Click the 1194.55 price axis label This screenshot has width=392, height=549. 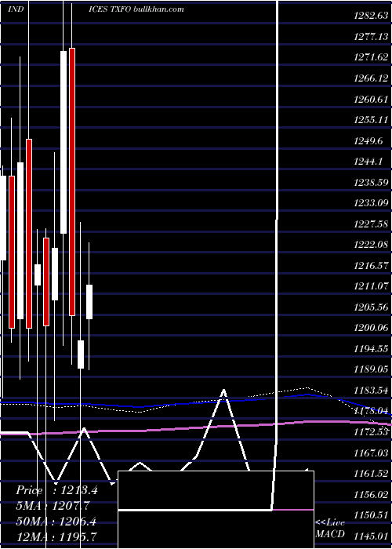(372, 349)
